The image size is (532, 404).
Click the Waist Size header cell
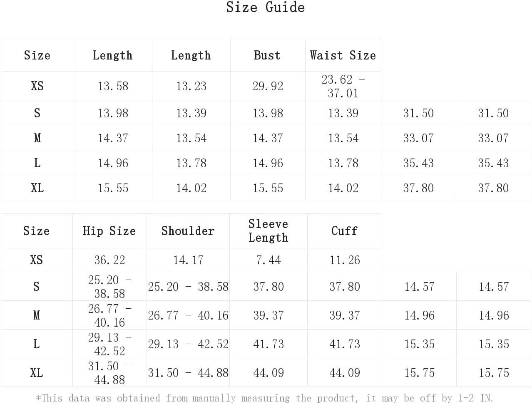(x=343, y=55)
